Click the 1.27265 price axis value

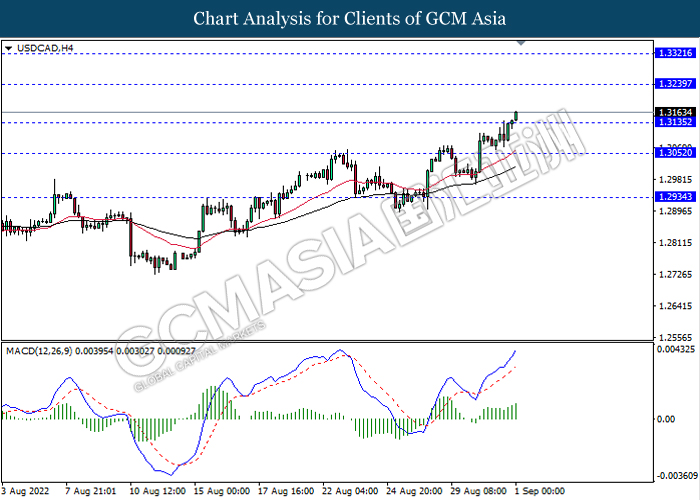675,274
